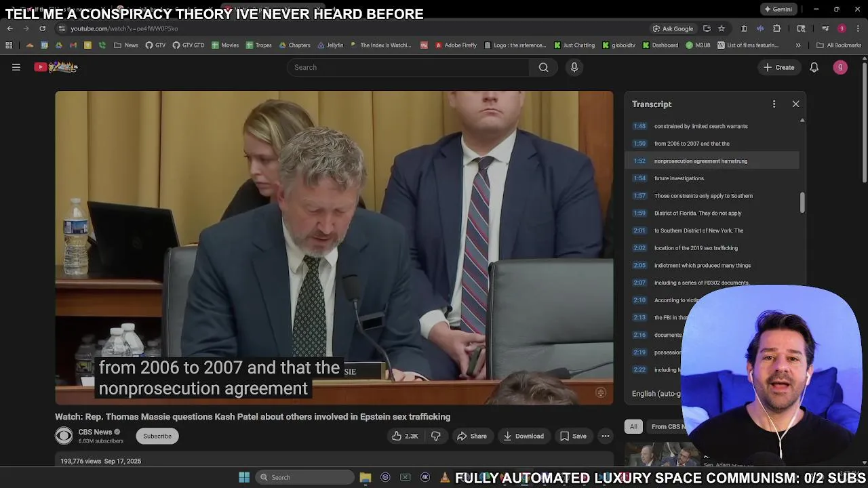Open the Chrome three-dot menu

(858, 28)
